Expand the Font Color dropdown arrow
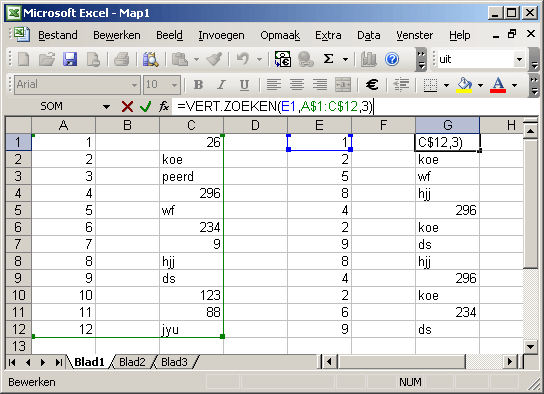Screen dimensions: 544x394 point(514,85)
